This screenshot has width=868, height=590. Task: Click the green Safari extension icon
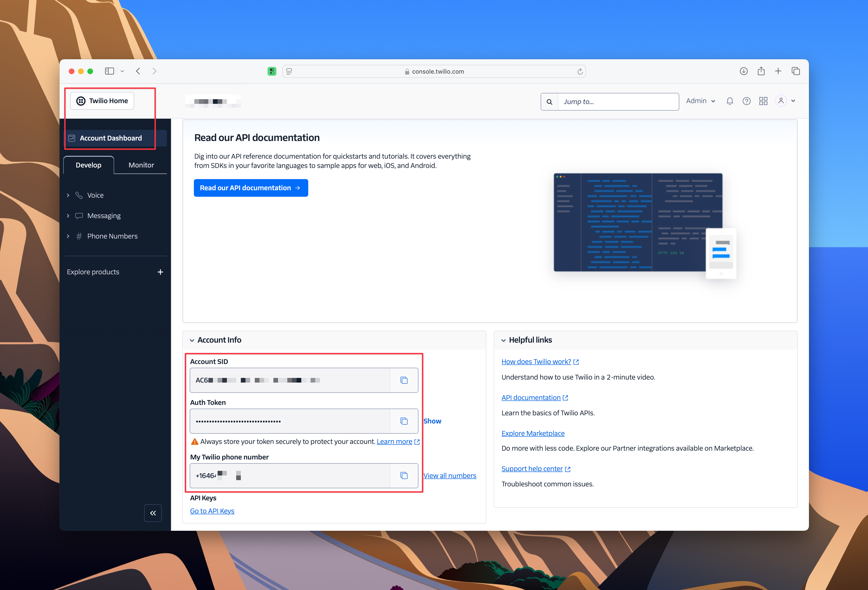click(x=272, y=71)
